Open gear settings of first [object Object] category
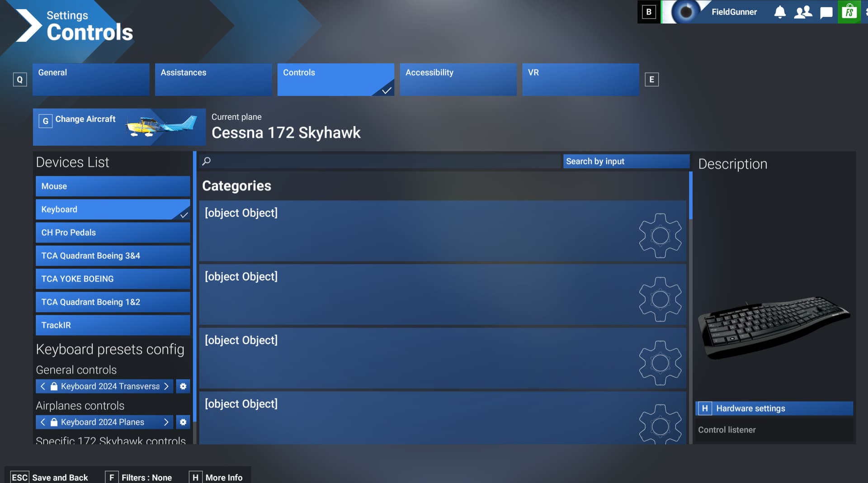Viewport: 868px width, 483px height. click(x=660, y=236)
